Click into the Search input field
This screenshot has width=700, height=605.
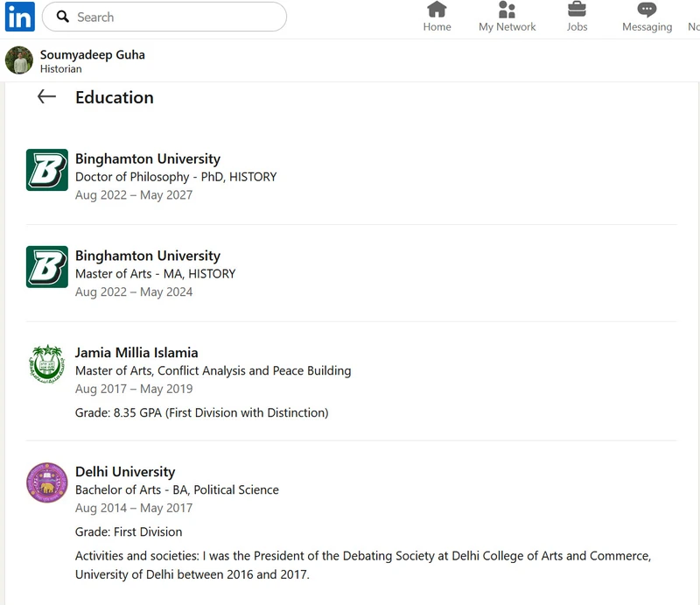(x=164, y=17)
